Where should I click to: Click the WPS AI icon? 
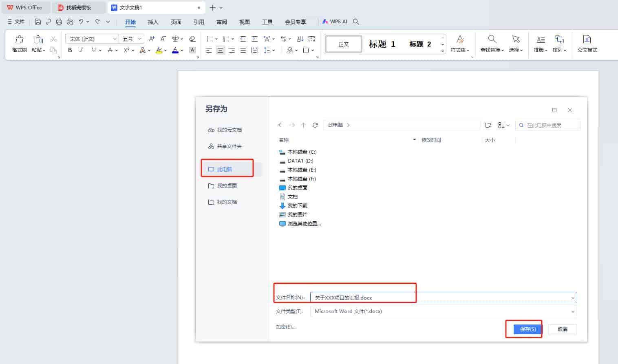point(325,22)
